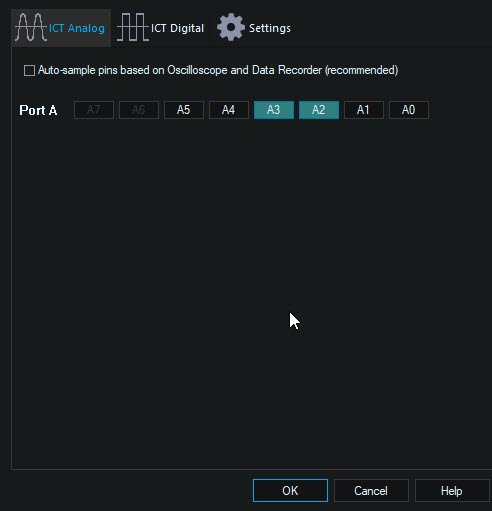The image size is (492, 511).
Task: Enable the Auto-sample pins checkbox
Action: tap(29, 71)
